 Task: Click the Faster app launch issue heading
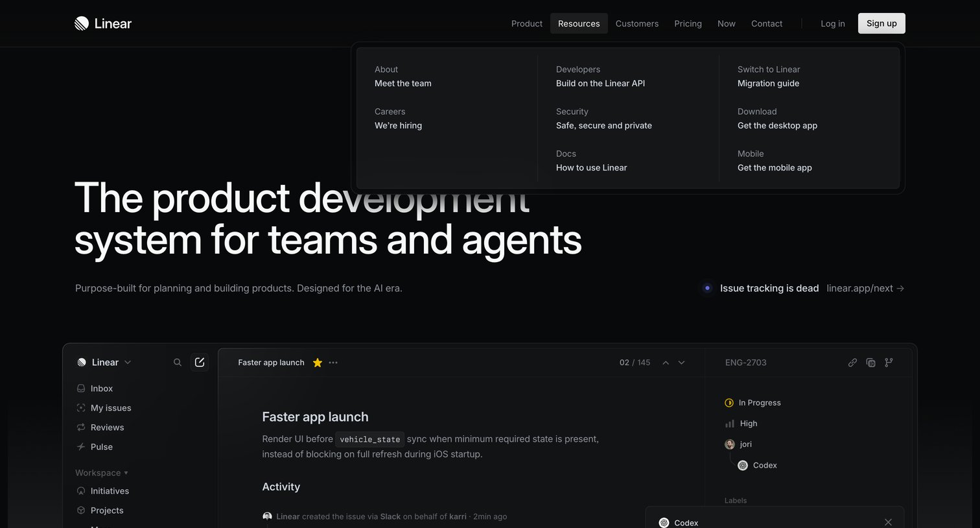point(315,417)
